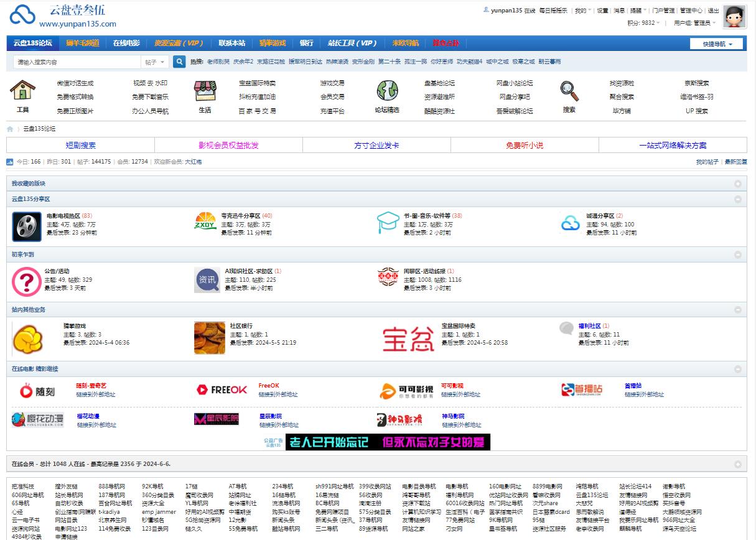Click the globe 论坛精选 icon
The image size is (756, 540).
pos(387,91)
